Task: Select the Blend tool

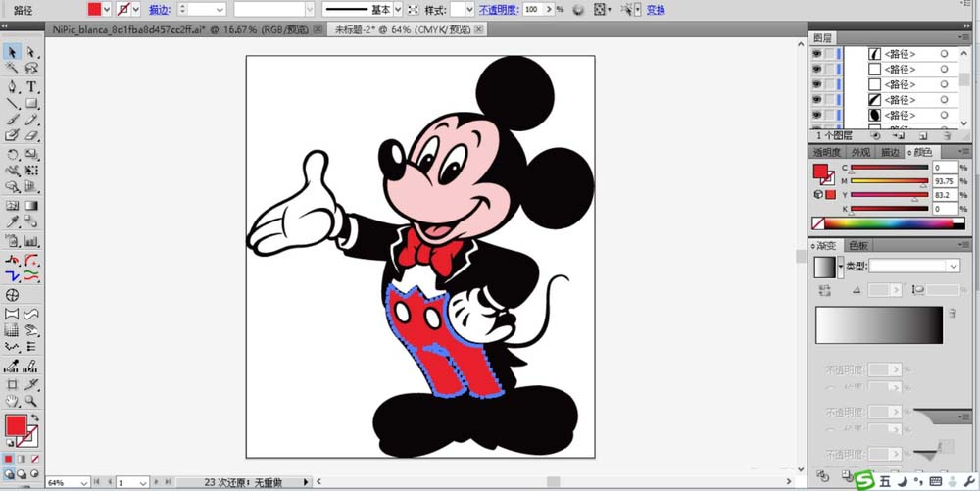Action: coord(31,221)
